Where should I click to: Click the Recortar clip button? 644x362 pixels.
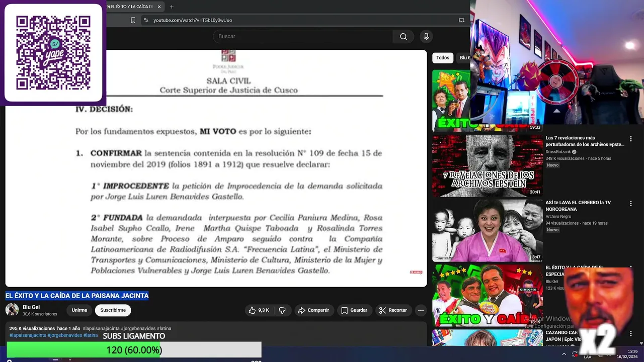[392, 310]
